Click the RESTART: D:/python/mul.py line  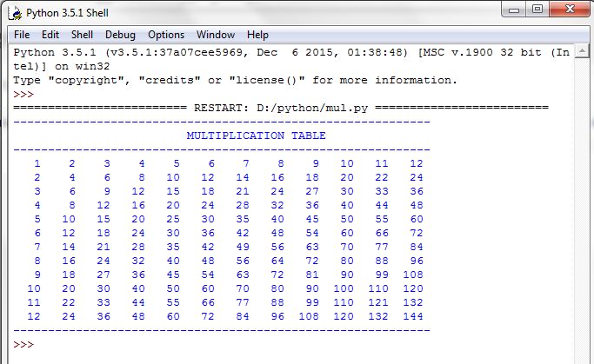(281, 108)
